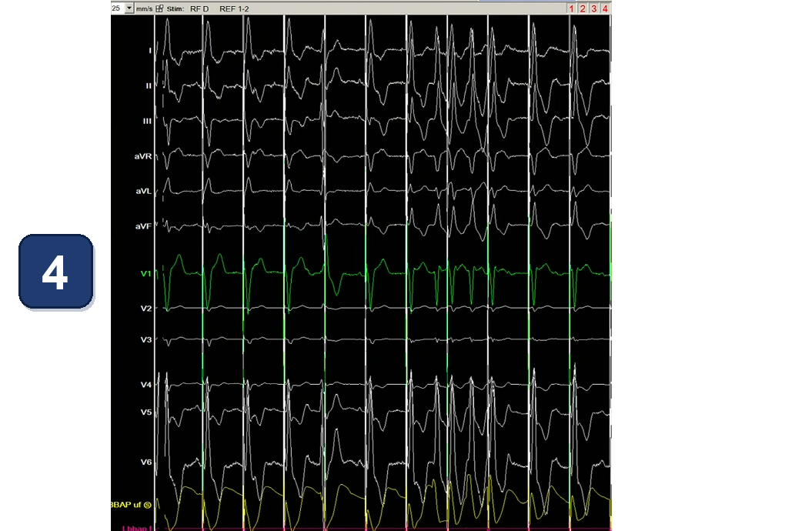Select the lead I channel label
Image resolution: width=812 pixels, height=531 pixels.
[x=150, y=51]
